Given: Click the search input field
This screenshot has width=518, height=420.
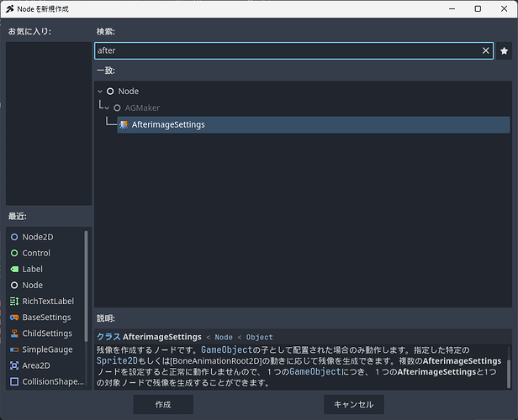Looking at the screenshot, I should pos(293,50).
